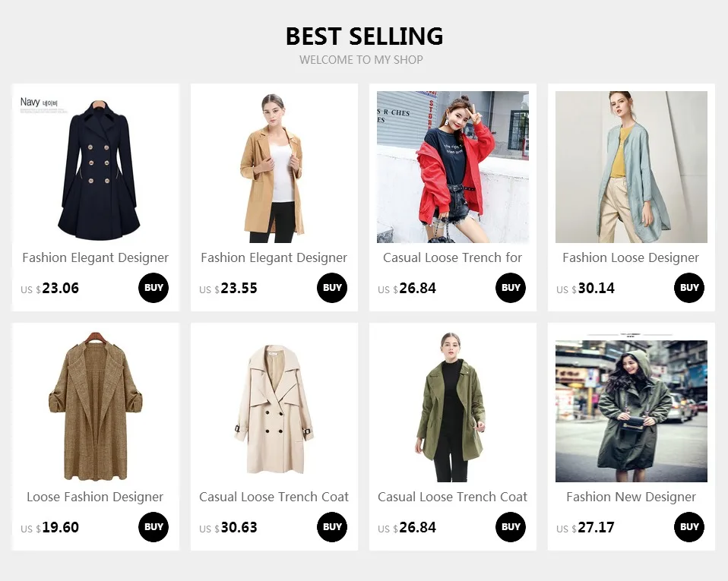The width and height of the screenshot is (728, 581).
Task: Open the 'Casual Loose Trench for' product title link
Action: [453, 257]
